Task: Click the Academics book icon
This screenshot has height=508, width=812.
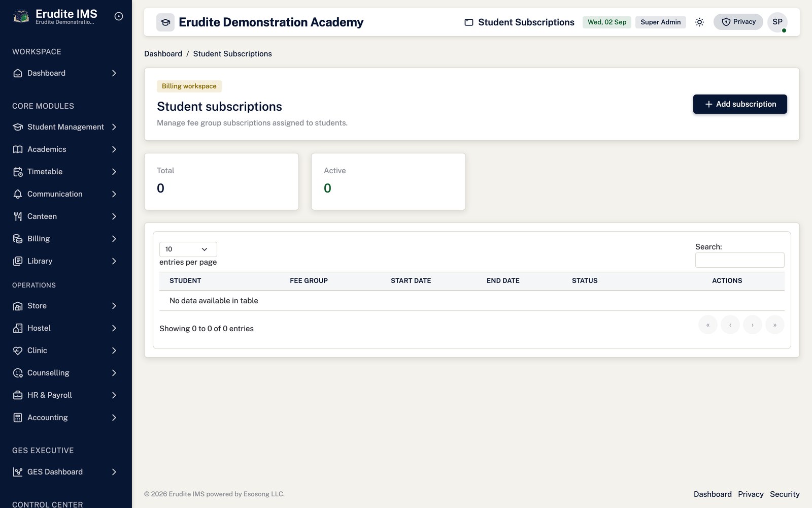Action: tap(18, 149)
